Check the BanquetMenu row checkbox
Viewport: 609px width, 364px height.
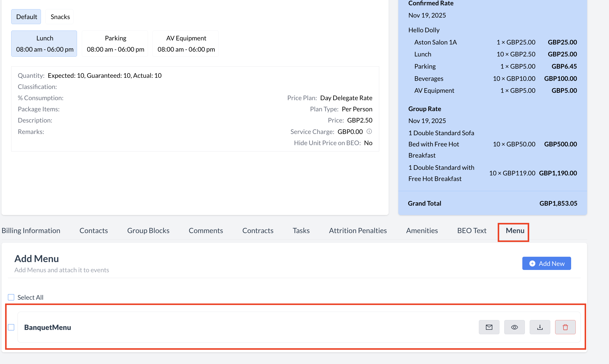pos(11,327)
